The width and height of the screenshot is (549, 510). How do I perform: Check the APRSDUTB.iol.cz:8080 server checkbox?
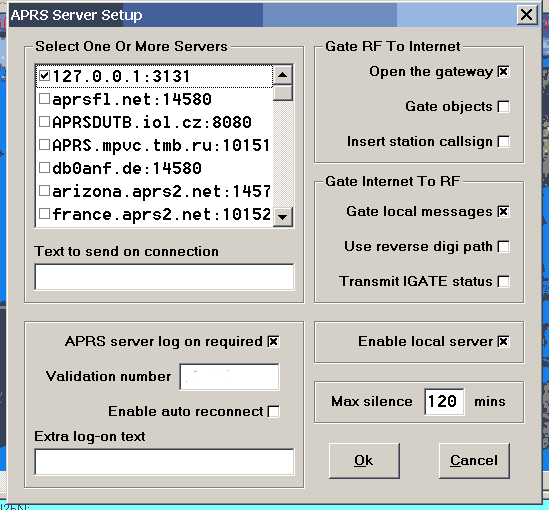(x=44, y=122)
